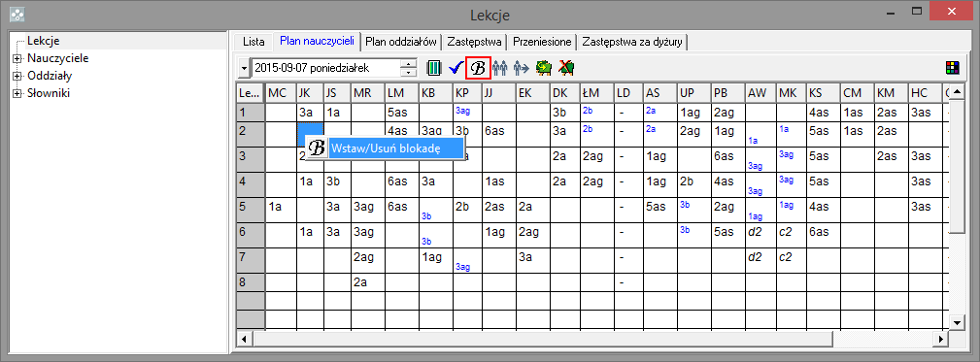The image size is (980, 362).
Task: Click the MR column header
Action: (367, 93)
